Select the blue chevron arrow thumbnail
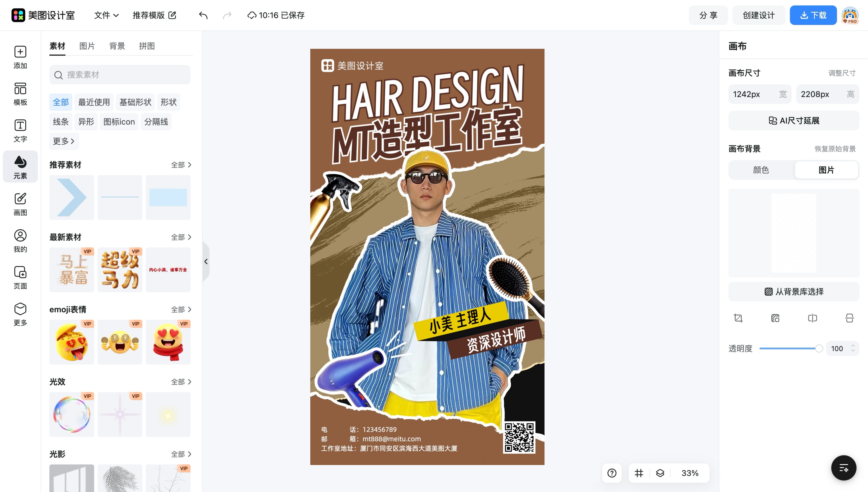Screen dimensions: 868x492 72,197
